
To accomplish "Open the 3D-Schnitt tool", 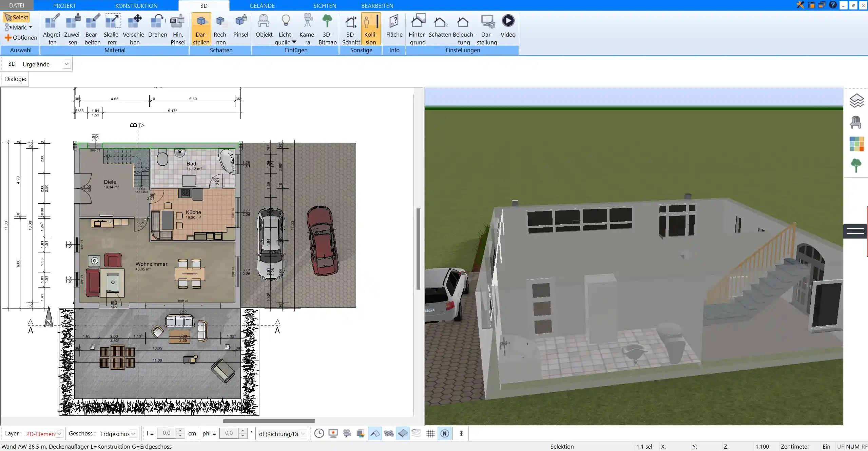I will coord(351,29).
